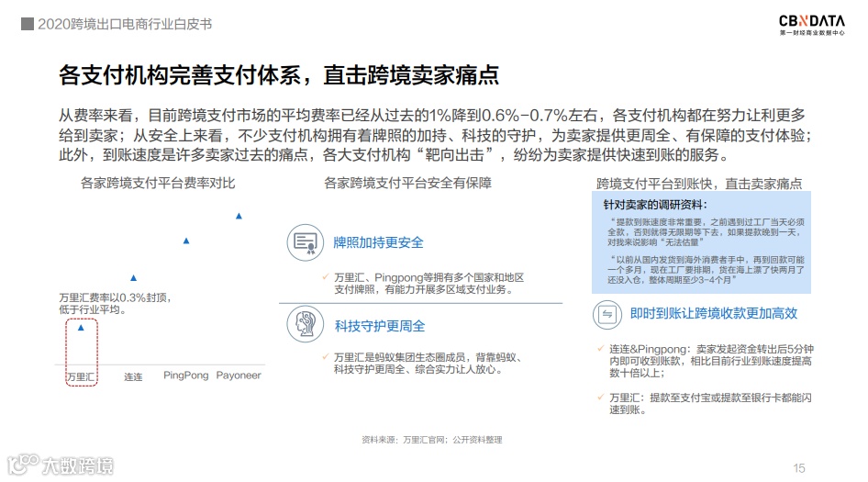Click the 万里汇 triangle marker in chart
Screen dimensions: 868x482
coord(81,328)
